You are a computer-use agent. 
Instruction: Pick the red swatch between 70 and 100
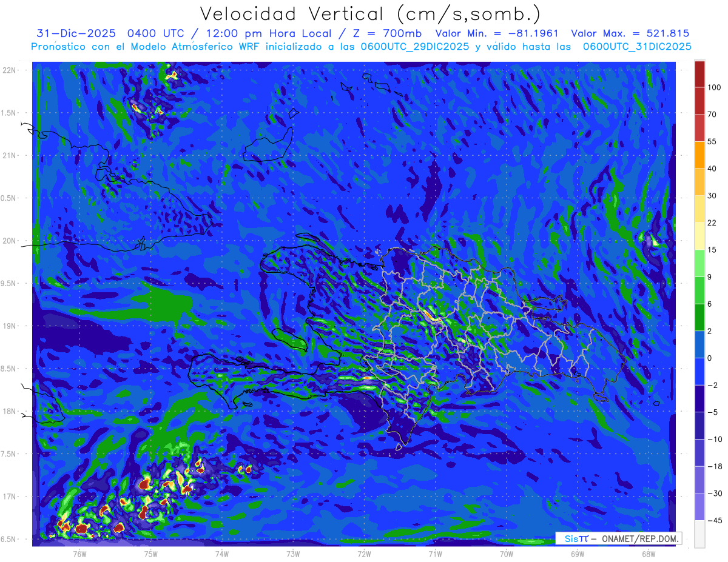click(699, 101)
